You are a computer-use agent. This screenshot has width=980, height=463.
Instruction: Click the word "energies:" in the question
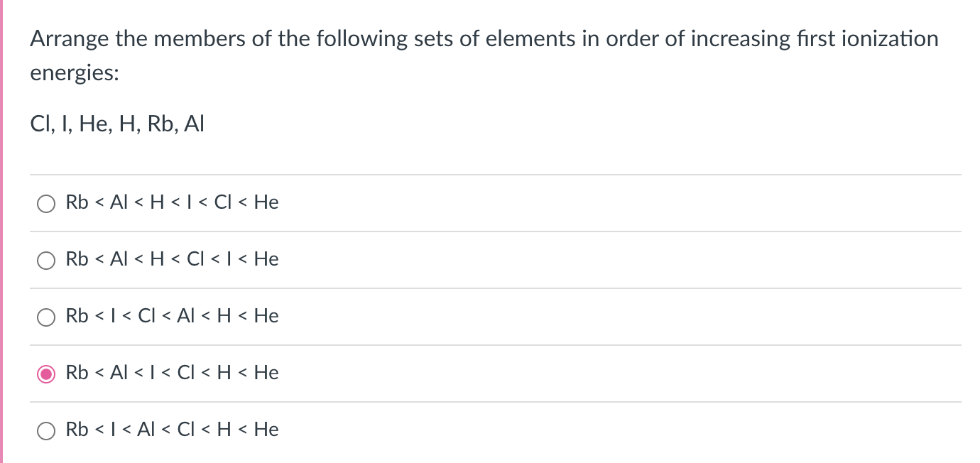click(x=75, y=74)
